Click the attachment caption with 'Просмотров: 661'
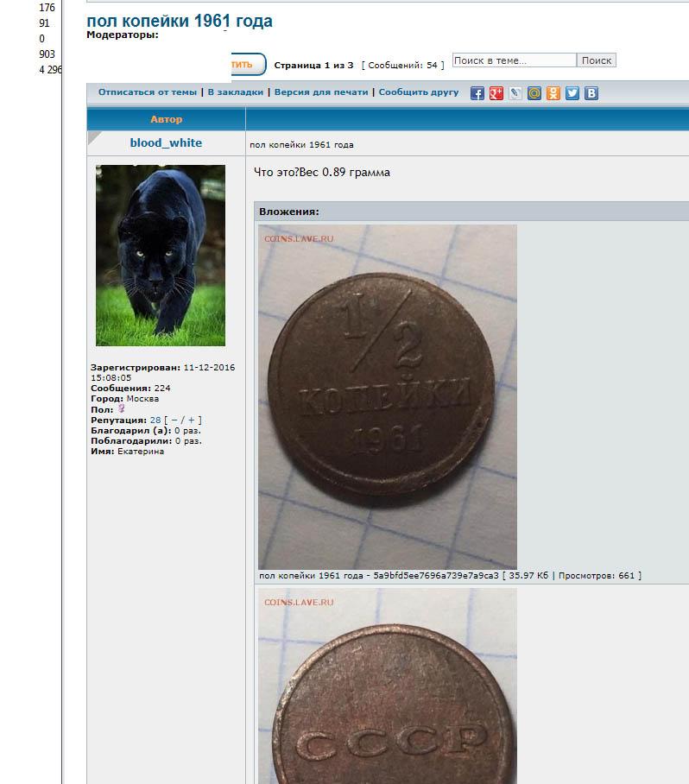The image size is (689, 784). 450,576
